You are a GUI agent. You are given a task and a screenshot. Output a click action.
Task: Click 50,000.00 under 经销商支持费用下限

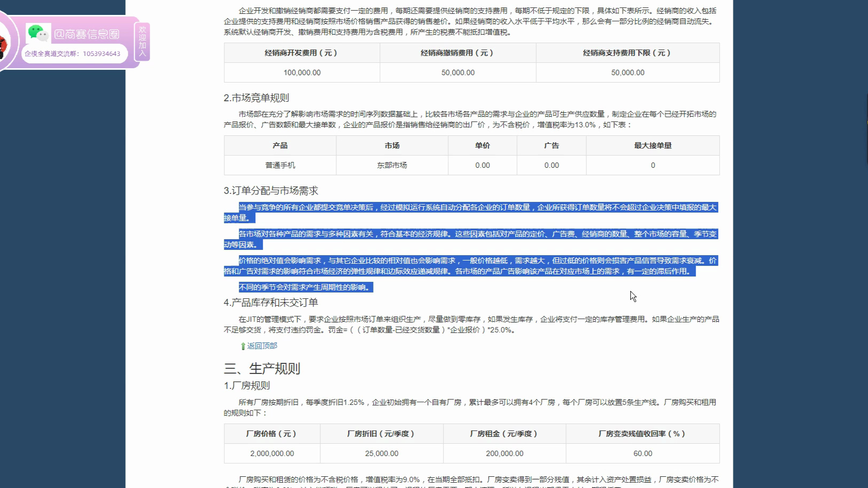point(628,72)
